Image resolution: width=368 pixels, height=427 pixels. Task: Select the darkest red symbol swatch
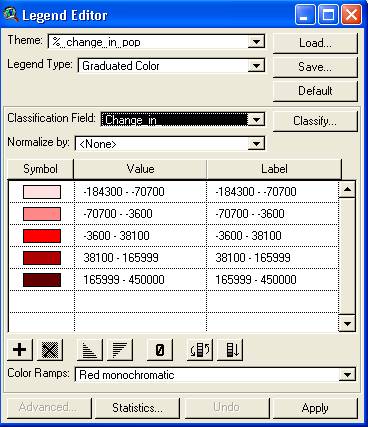[42, 280]
